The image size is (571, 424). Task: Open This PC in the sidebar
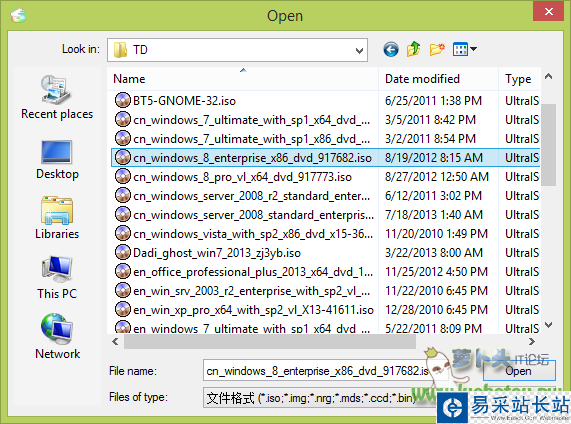click(x=57, y=278)
